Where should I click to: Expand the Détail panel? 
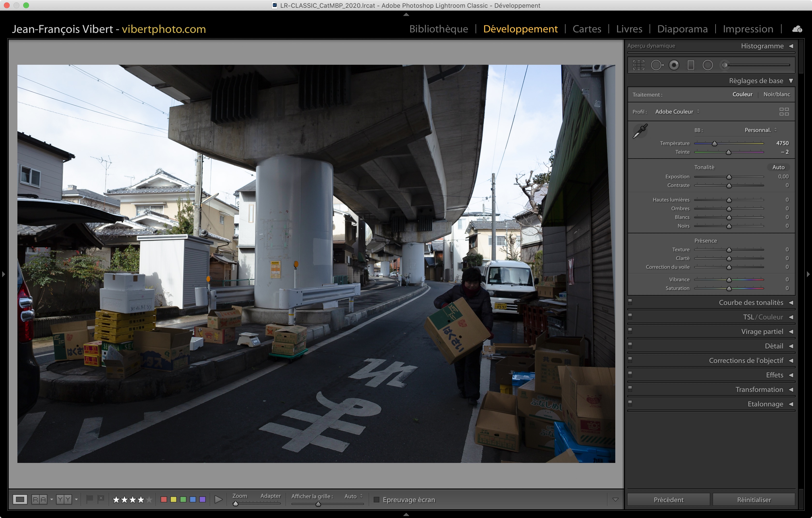click(x=774, y=346)
